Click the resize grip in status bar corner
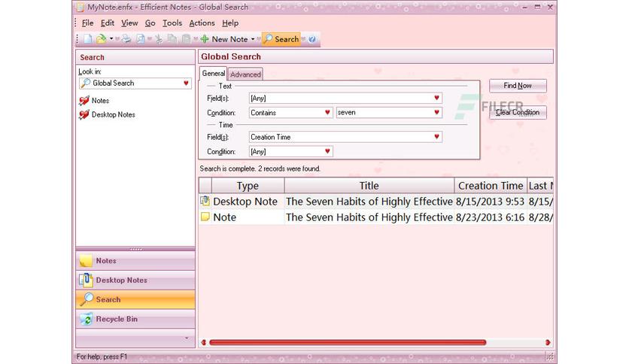Image resolution: width=629 pixels, height=364 pixels. point(550,356)
